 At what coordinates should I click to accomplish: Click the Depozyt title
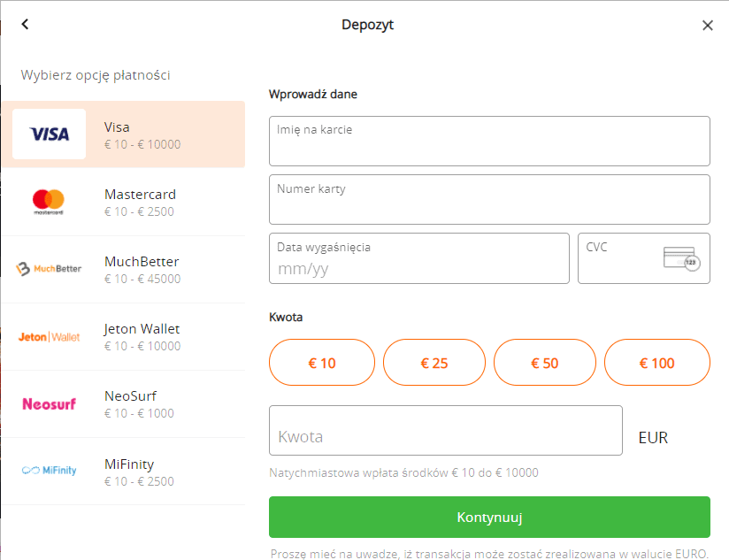pos(367,25)
